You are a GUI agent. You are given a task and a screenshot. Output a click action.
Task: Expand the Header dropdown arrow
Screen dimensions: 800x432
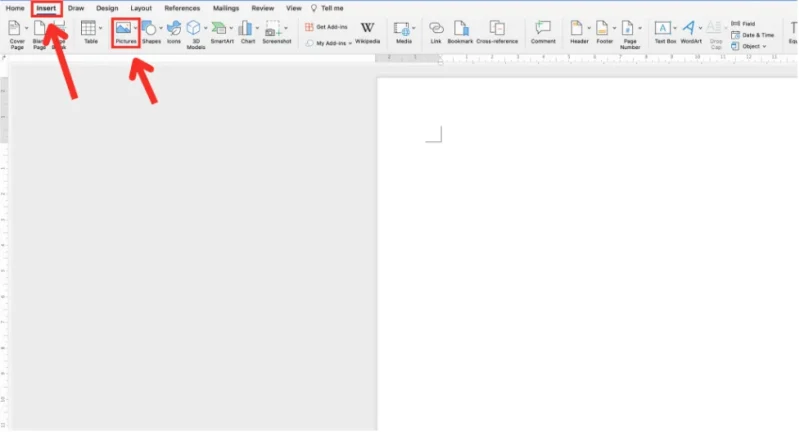click(587, 28)
